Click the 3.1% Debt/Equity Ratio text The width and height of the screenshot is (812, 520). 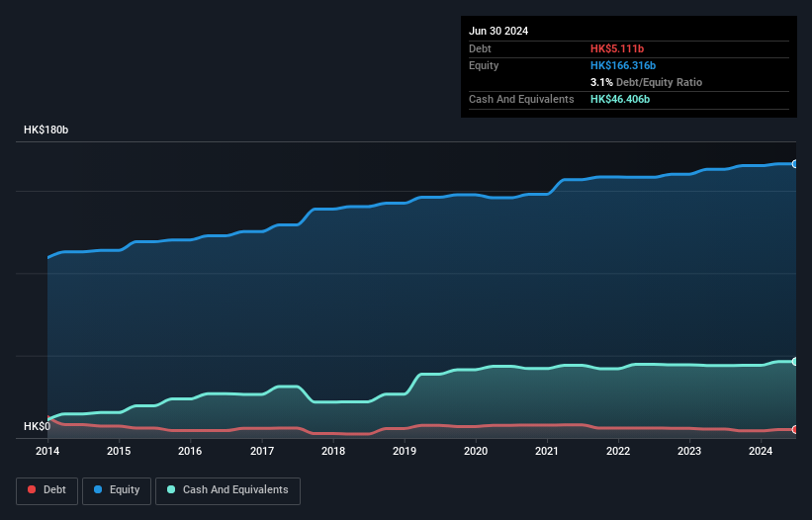pos(646,82)
